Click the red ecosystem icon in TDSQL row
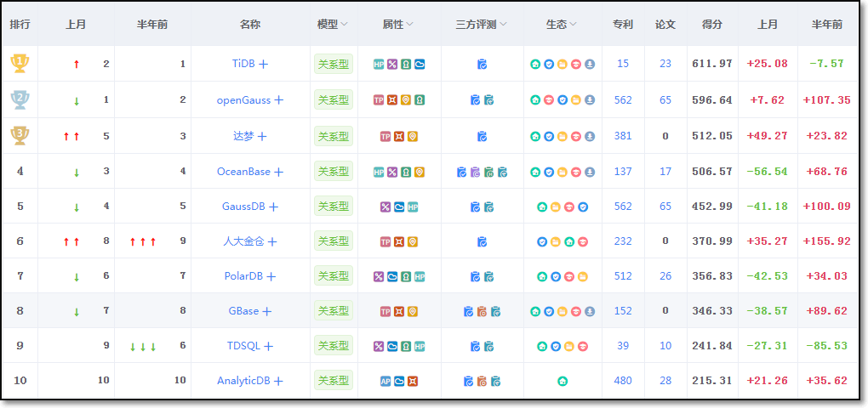This screenshot has width=868, height=408. (x=583, y=346)
